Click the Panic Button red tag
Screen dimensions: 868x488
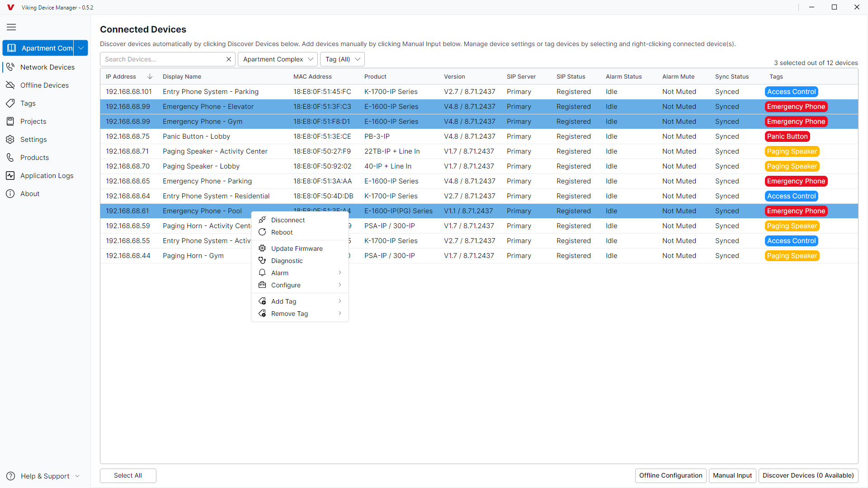pyautogui.click(x=787, y=136)
